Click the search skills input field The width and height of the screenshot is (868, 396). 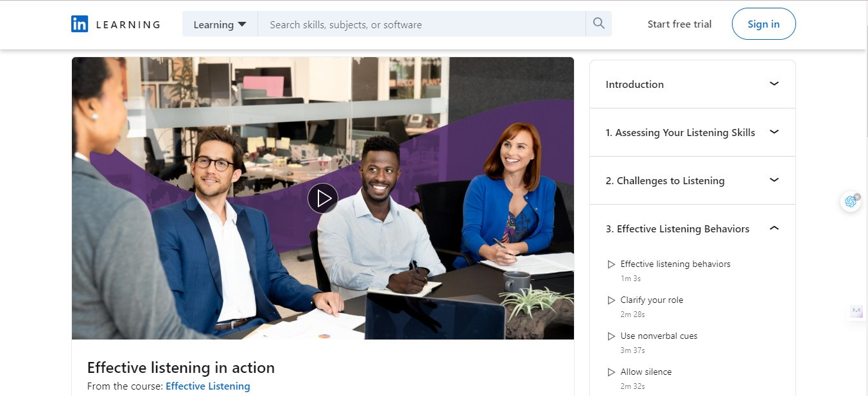(422, 24)
